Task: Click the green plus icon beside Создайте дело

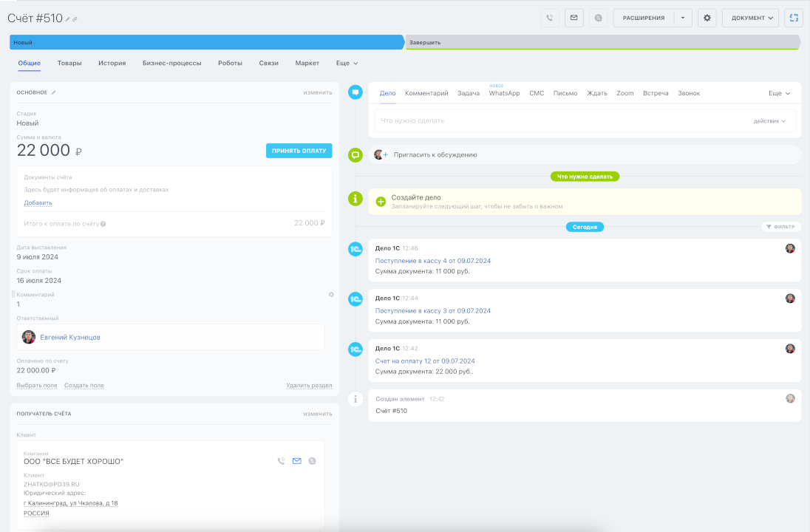Action: [381, 202]
